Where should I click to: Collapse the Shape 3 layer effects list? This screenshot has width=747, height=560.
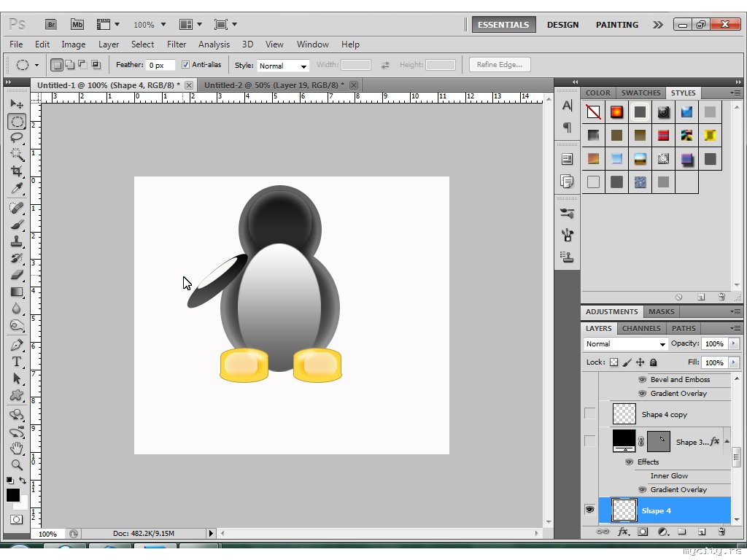(x=727, y=442)
